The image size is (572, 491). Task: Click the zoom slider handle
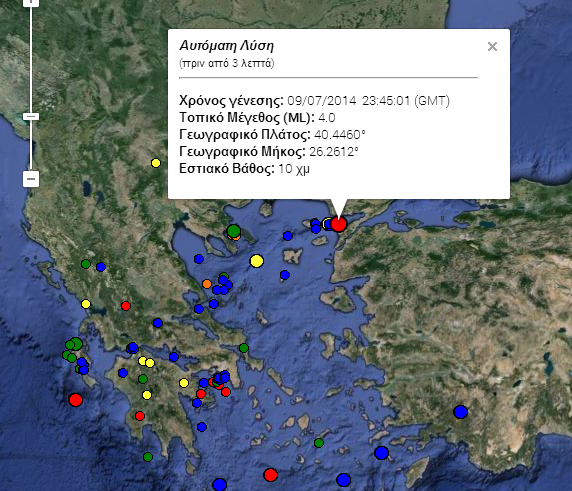click(31, 116)
